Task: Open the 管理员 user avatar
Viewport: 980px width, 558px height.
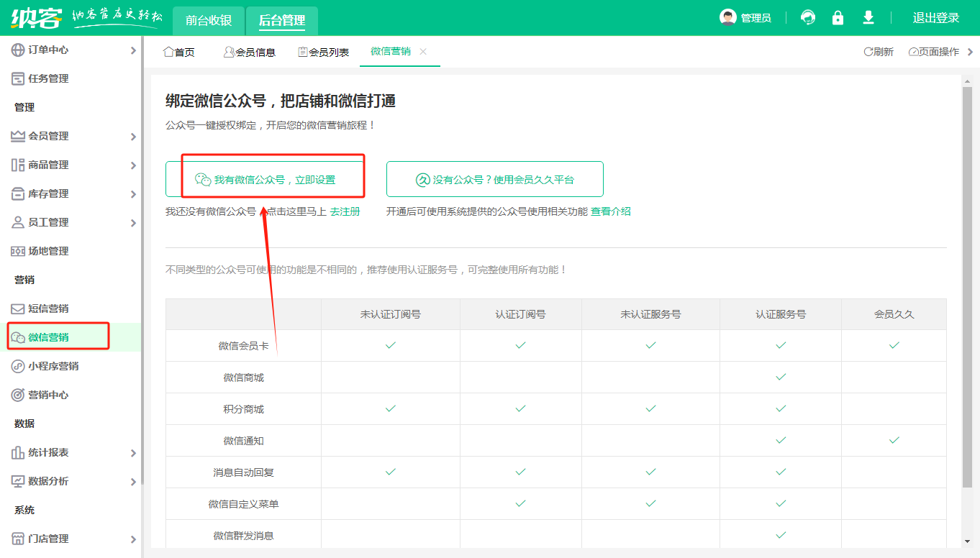Action: (729, 17)
